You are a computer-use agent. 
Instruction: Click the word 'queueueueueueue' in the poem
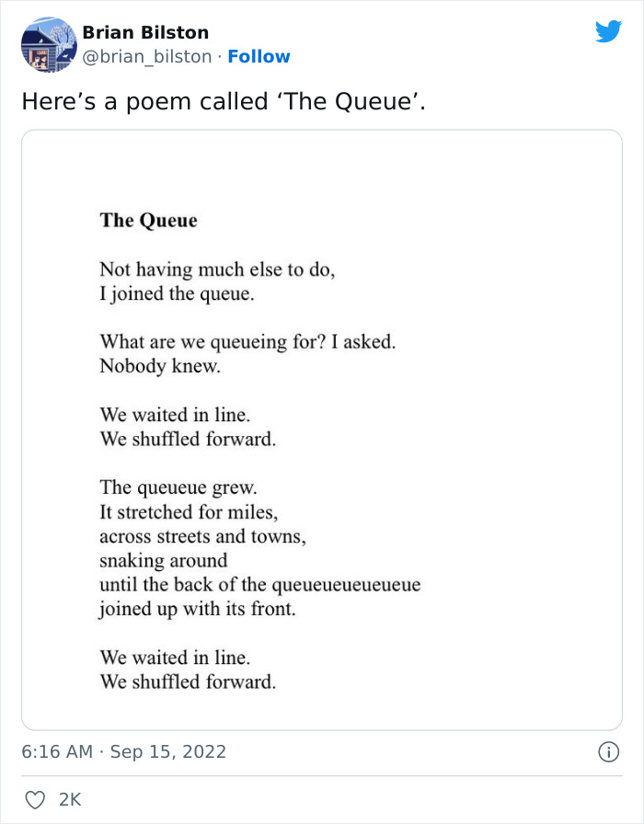coord(350,584)
